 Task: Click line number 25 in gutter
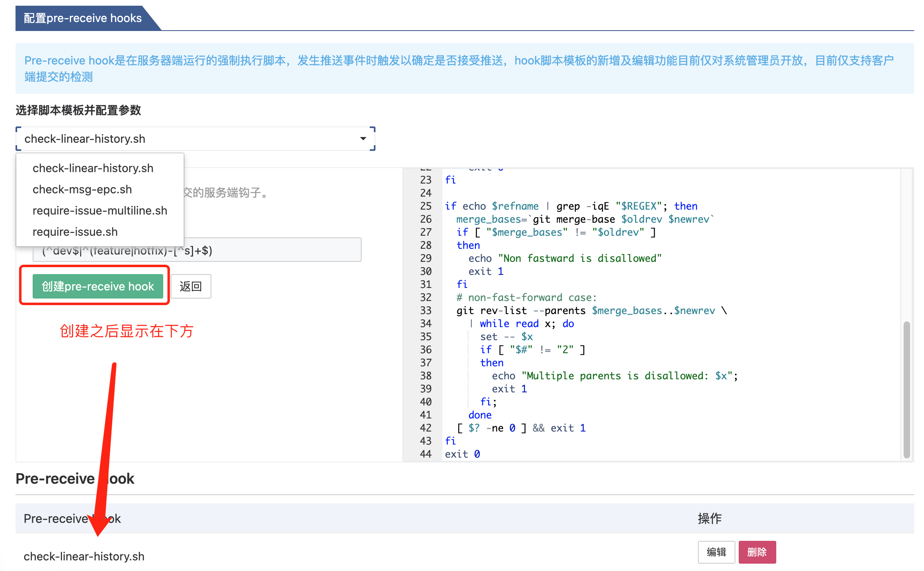(x=425, y=206)
